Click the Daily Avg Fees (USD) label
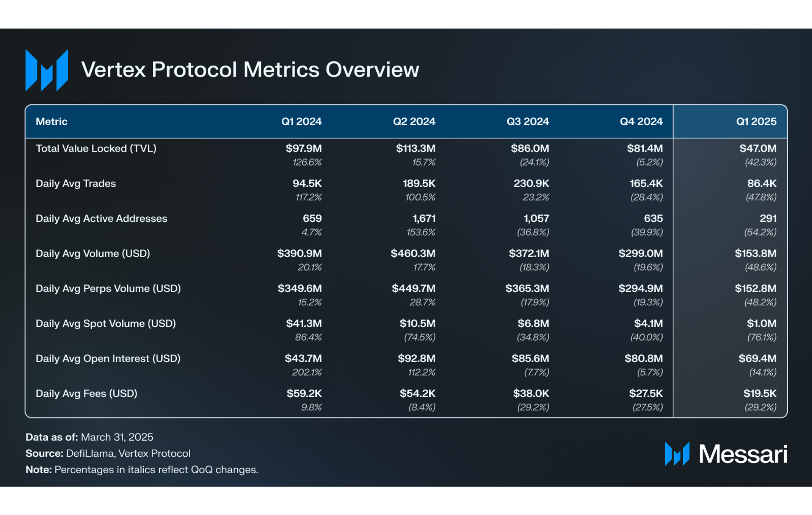This screenshot has width=812, height=515. click(86, 393)
